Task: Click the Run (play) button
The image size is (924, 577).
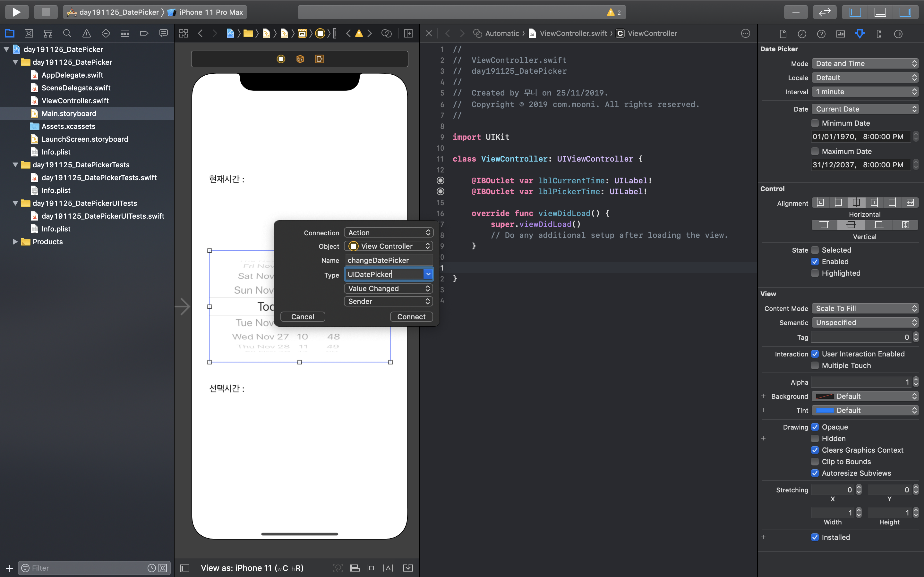Action: coord(16,12)
